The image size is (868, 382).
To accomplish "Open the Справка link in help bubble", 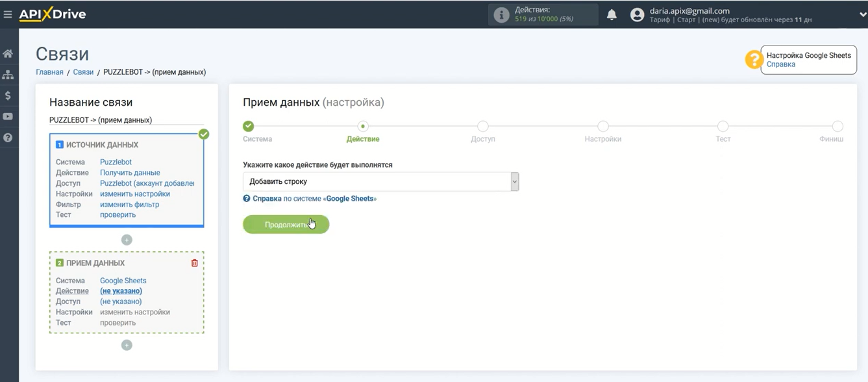I will point(781,64).
